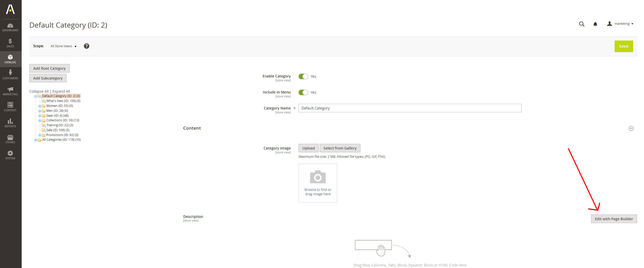Click the Save button
Screen dimensions: 644x268
tap(623, 46)
